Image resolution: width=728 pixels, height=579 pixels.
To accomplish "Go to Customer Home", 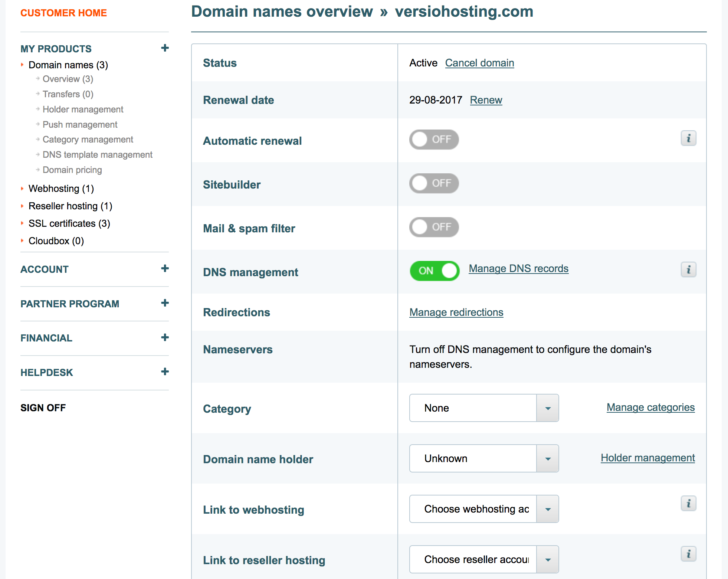I will pos(63,13).
